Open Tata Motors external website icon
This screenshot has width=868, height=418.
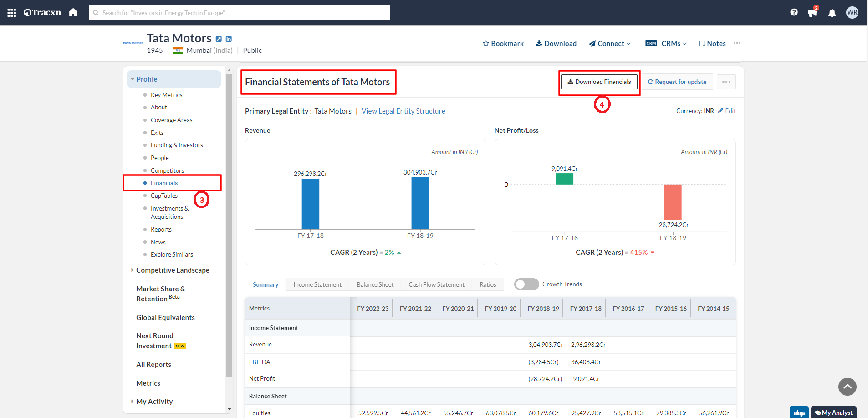pyautogui.click(x=219, y=39)
